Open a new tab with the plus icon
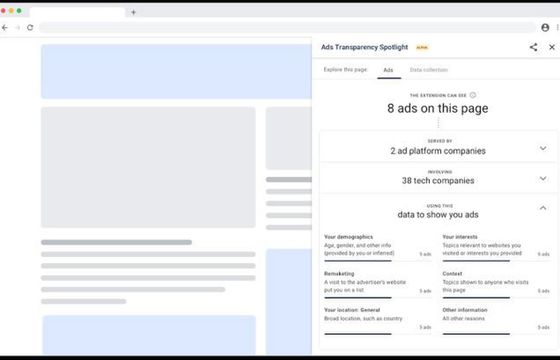560x360 pixels. point(133,12)
